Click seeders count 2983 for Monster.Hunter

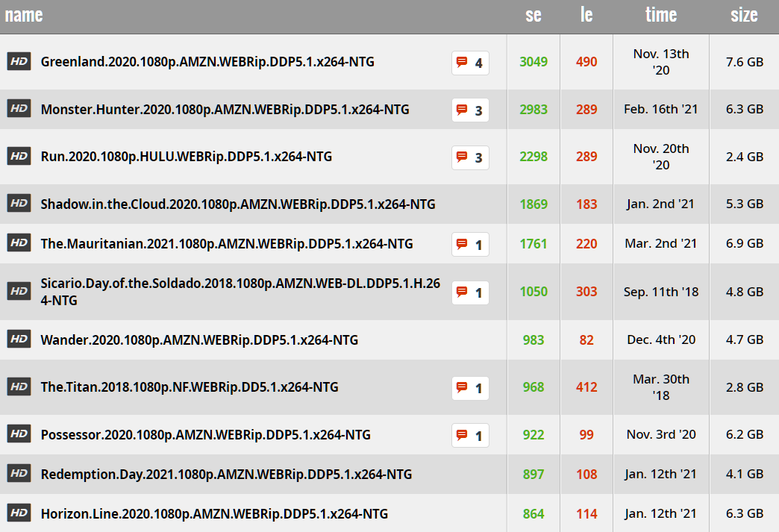point(534,109)
